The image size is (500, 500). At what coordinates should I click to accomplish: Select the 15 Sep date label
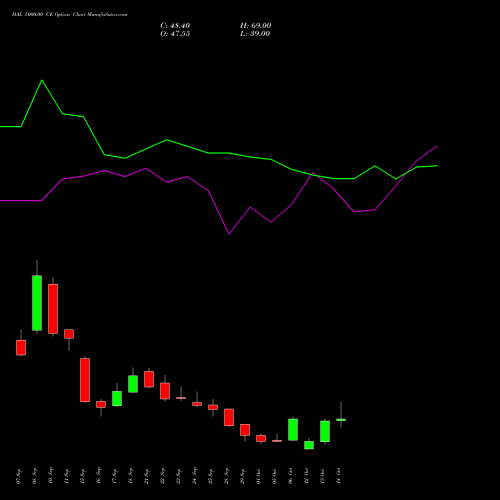tap(83, 476)
